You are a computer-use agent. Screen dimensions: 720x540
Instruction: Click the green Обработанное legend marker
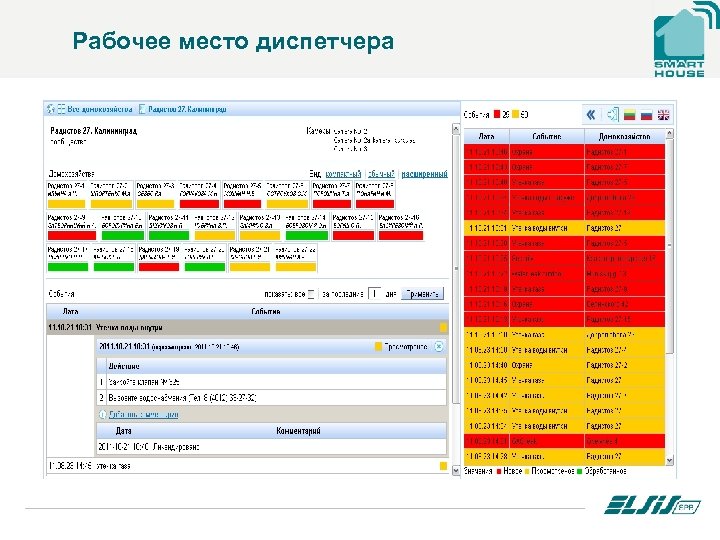click(x=579, y=471)
